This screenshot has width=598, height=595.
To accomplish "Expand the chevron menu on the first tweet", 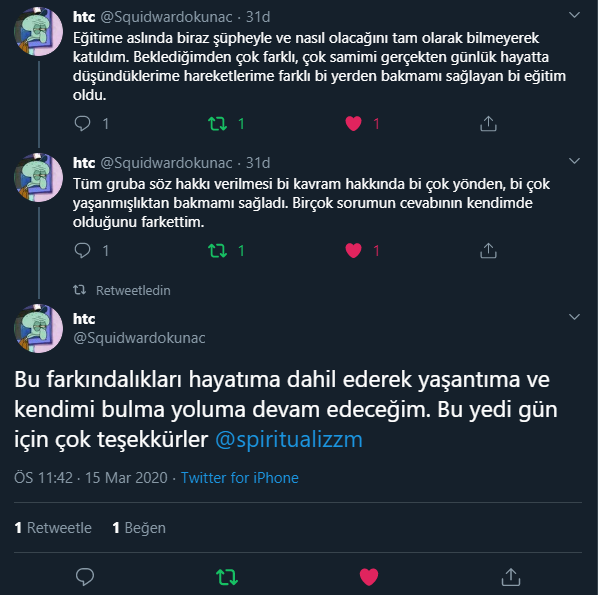I will [574, 15].
